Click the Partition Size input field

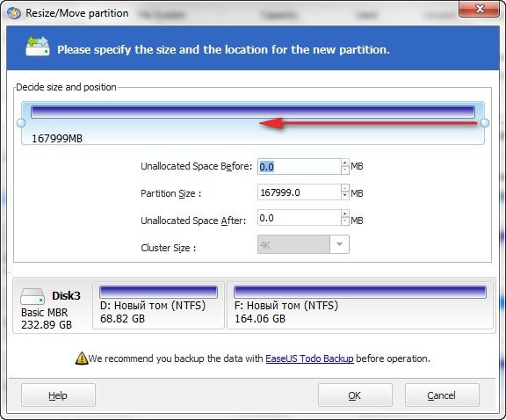(300, 192)
